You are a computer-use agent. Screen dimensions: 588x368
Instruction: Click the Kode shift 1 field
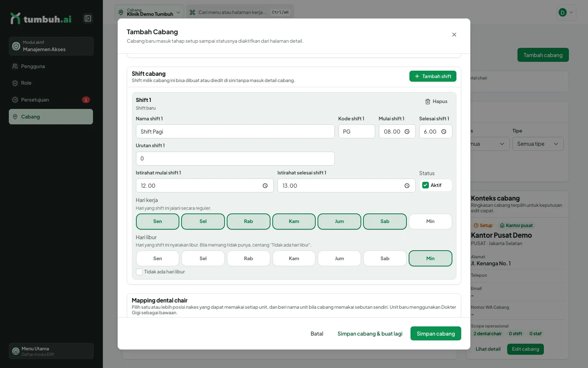356,132
